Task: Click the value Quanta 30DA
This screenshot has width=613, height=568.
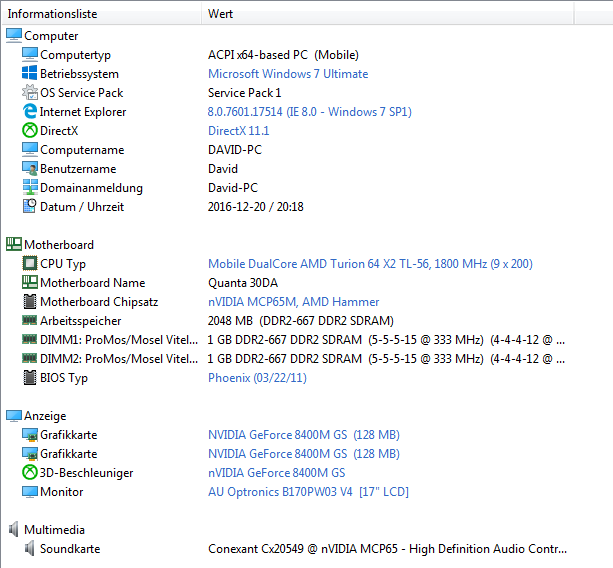Action: 243,283
